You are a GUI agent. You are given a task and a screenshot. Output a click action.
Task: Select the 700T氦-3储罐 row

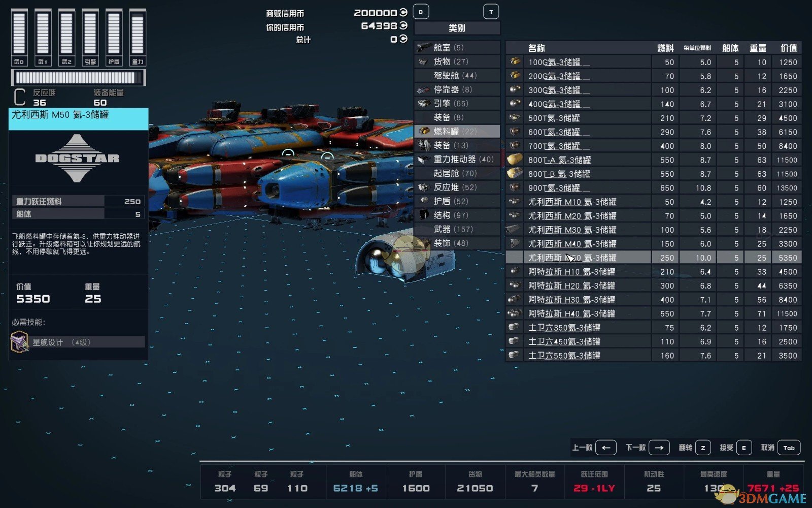654,146
